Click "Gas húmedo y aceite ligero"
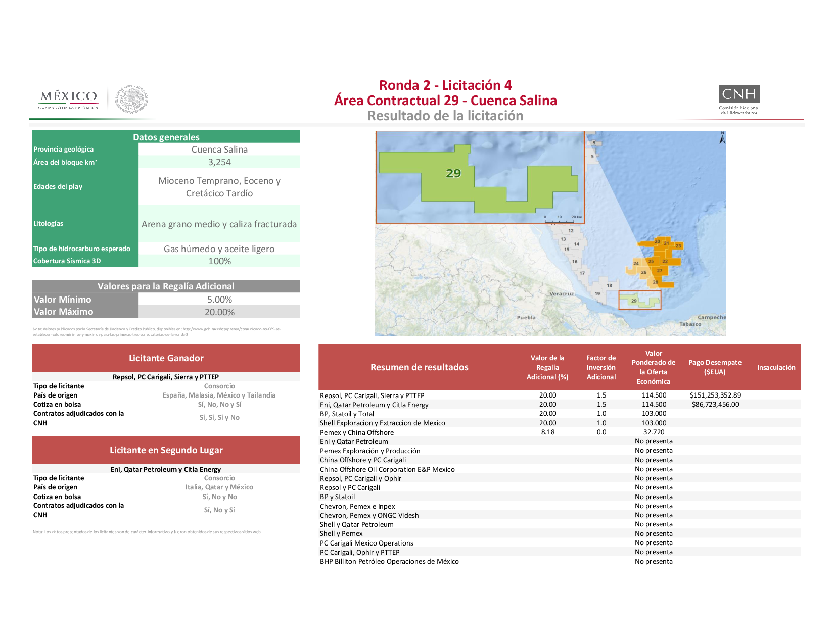834x644 pixels. (219, 249)
